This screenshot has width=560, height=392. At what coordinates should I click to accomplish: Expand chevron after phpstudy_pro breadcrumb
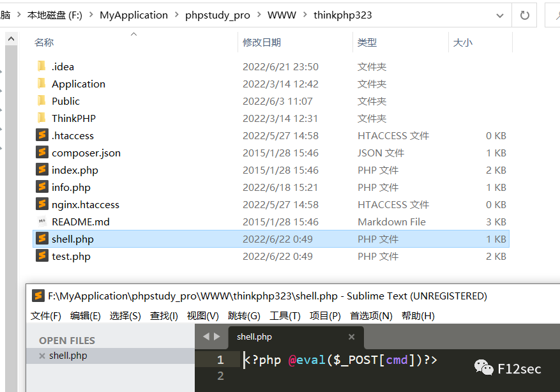click(x=259, y=15)
